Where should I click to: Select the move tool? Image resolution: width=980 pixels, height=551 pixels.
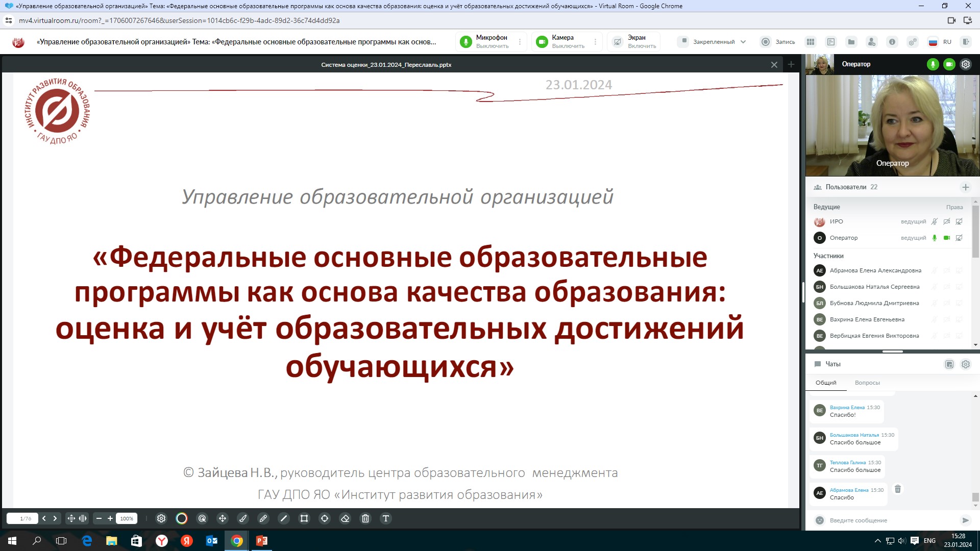coord(223,518)
